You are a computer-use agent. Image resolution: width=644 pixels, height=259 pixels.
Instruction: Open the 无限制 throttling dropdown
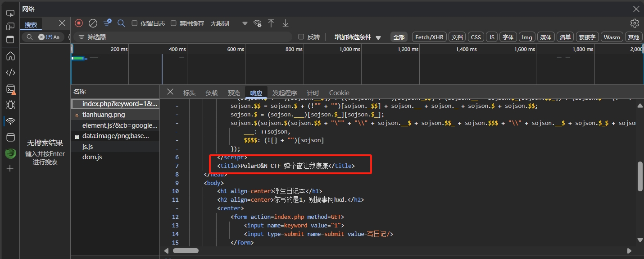click(x=229, y=23)
